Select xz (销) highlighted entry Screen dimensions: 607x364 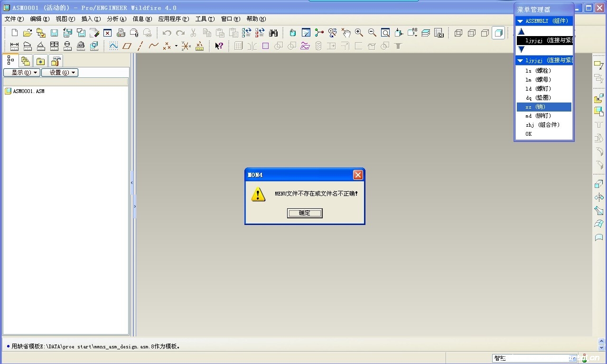544,107
